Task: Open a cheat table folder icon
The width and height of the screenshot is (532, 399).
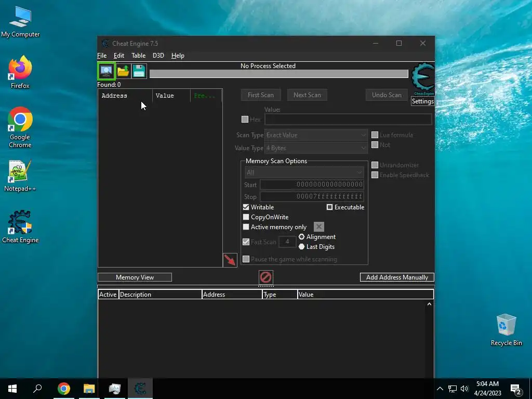Action: click(123, 71)
